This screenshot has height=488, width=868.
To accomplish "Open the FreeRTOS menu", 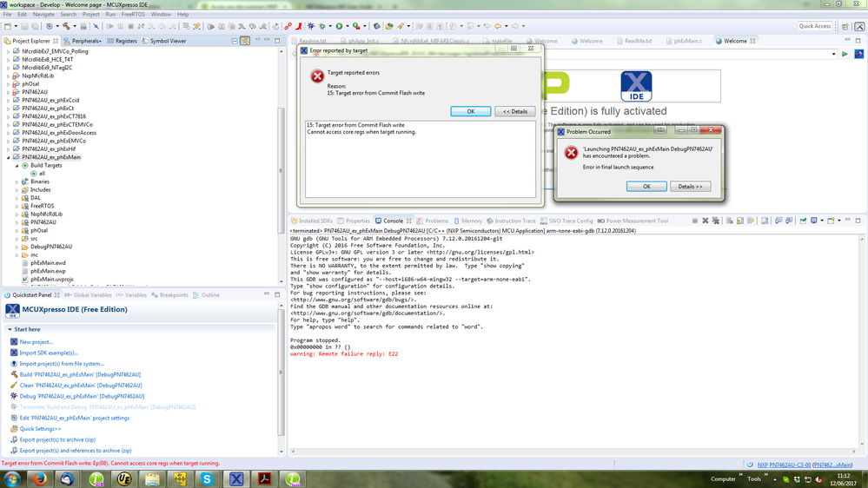I will point(133,15).
